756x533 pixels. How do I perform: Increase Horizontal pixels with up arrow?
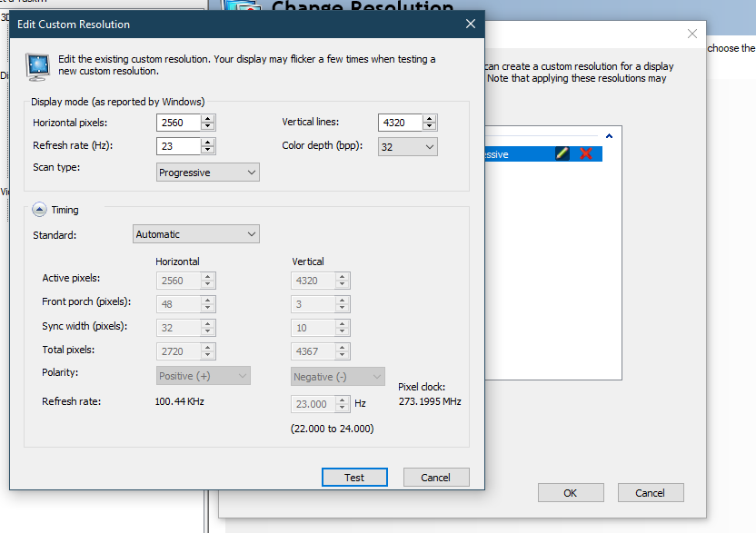[x=208, y=119]
